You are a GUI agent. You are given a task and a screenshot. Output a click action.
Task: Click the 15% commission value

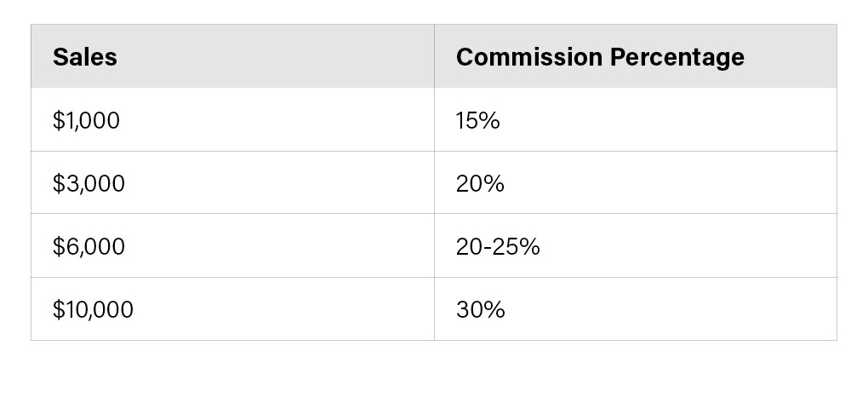click(477, 121)
